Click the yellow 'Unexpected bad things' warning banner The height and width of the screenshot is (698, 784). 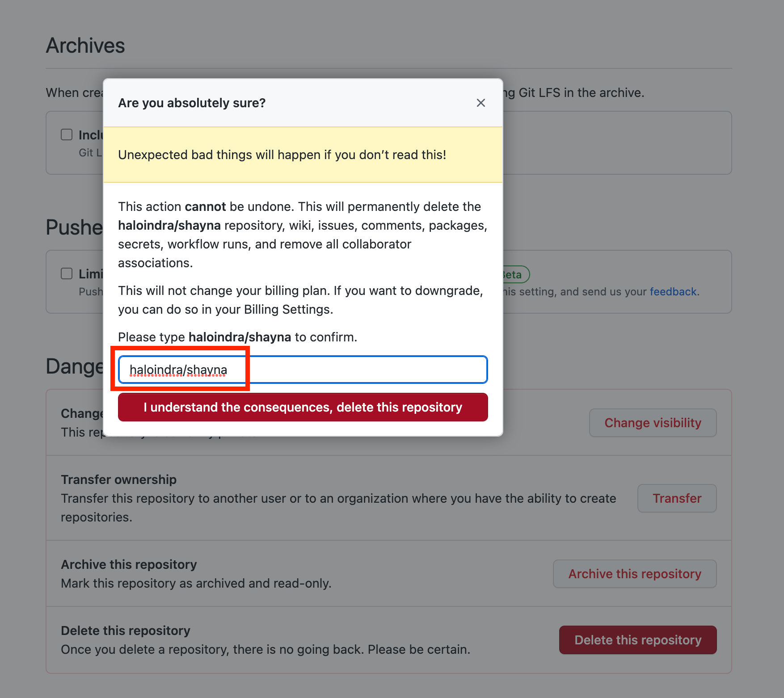303,155
